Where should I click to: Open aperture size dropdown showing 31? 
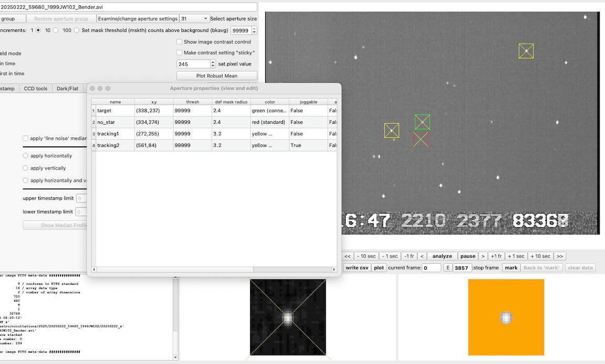pyautogui.click(x=194, y=18)
